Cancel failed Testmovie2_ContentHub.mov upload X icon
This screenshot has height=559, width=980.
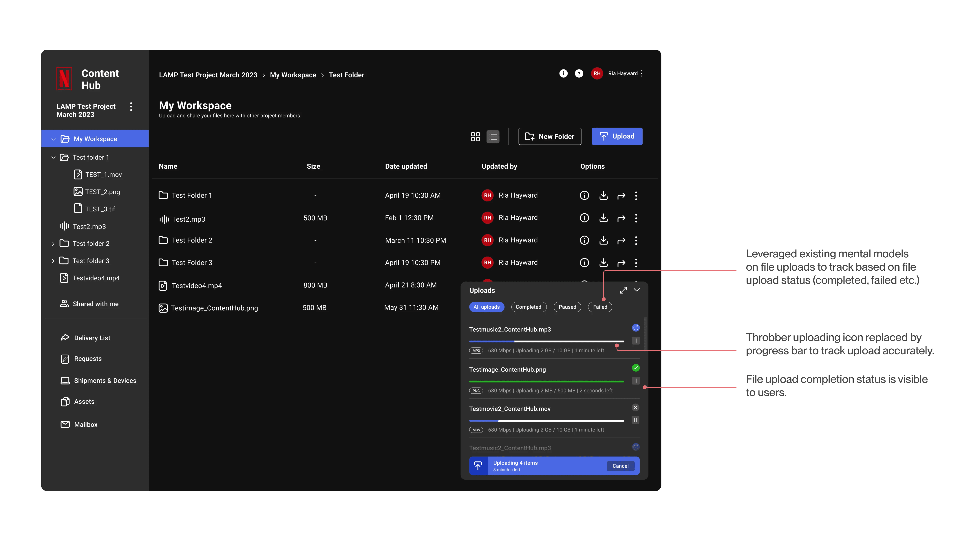click(x=635, y=408)
